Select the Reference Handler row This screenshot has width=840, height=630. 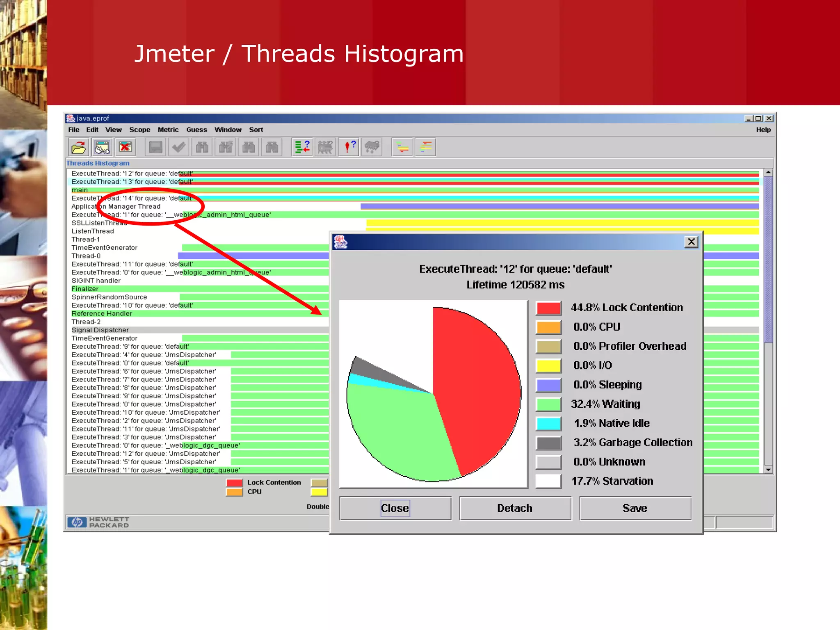point(199,314)
